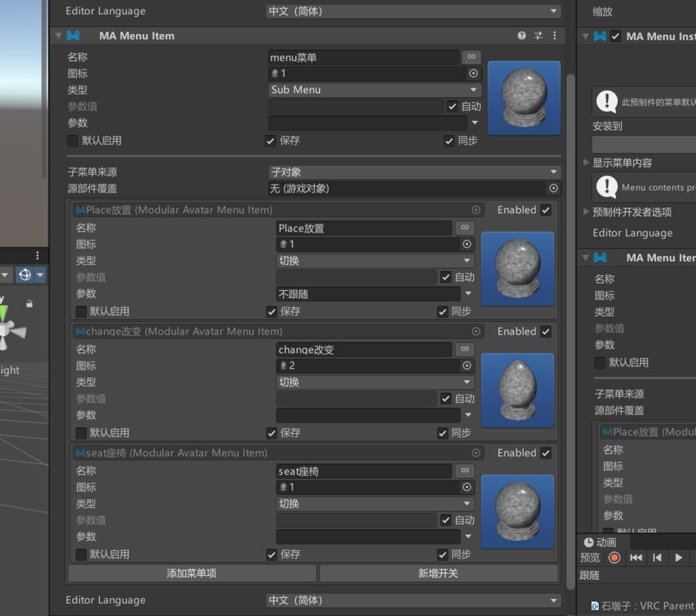This screenshot has width=696, height=616.
Task: Open the bottom Editor Language dropdown
Action: (x=413, y=600)
